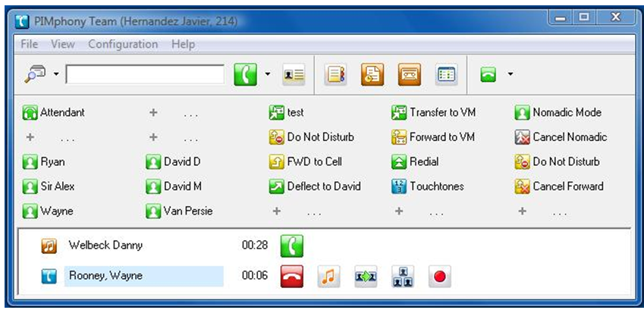Click the PIMphony title bar icon
Image resolution: width=644 pixels, height=310 pixels.
pos(22,21)
